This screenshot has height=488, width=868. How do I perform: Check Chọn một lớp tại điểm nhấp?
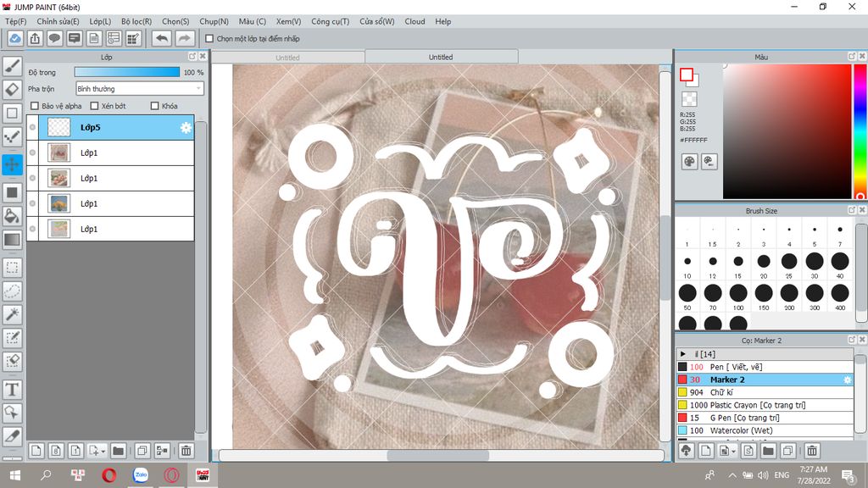pyautogui.click(x=209, y=39)
